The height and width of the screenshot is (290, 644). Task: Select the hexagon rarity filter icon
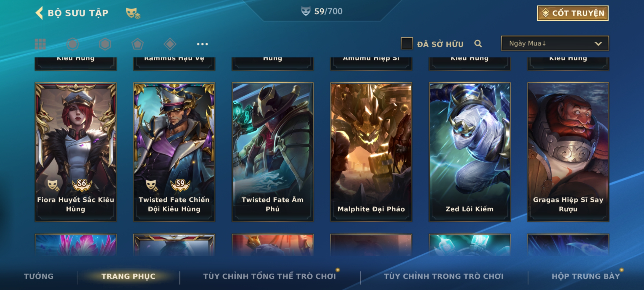pos(105,44)
